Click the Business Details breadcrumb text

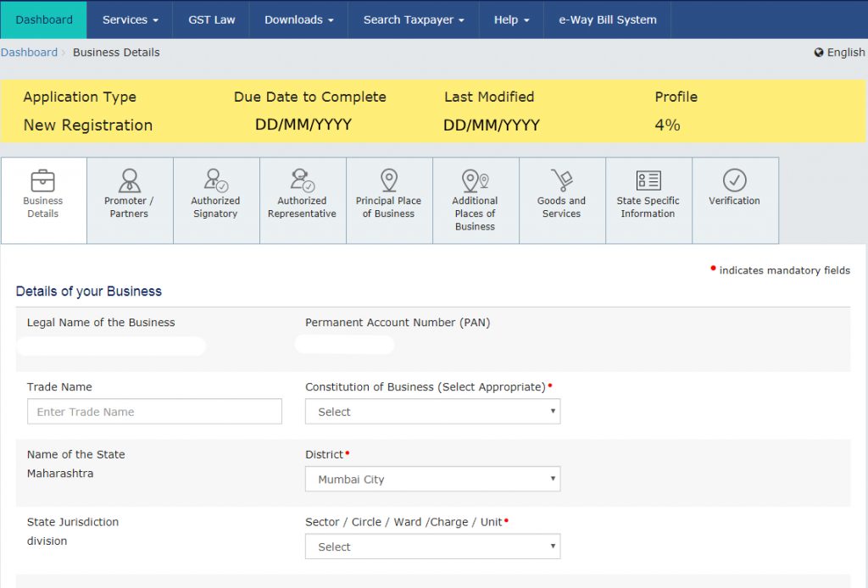(x=116, y=53)
